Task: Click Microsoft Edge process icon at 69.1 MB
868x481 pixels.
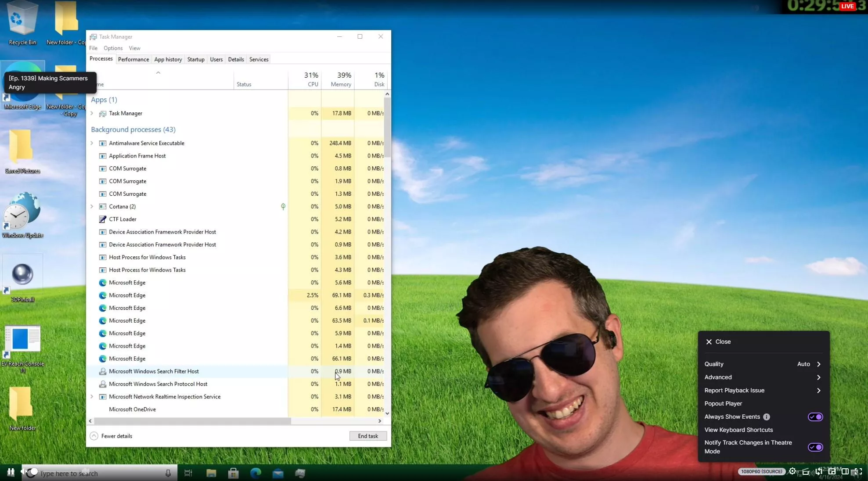Action: click(x=103, y=295)
